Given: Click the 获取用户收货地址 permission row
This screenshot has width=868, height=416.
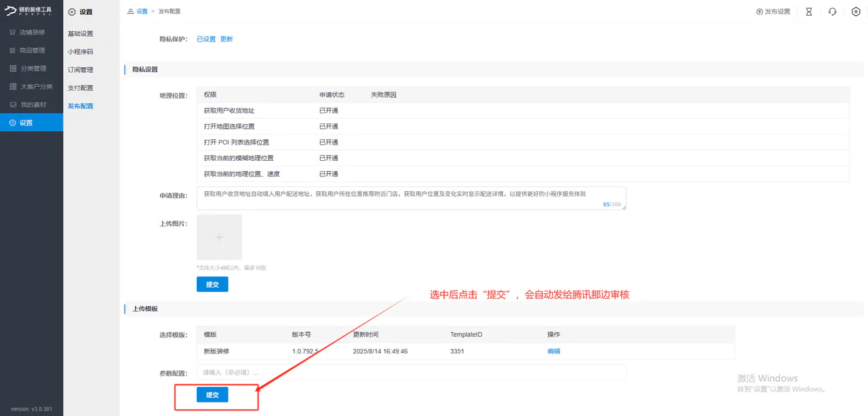Looking at the screenshot, I should click(523, 111).
